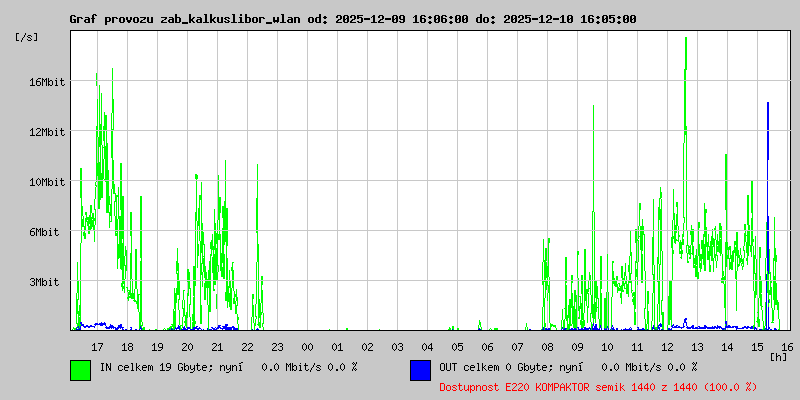Screen dimensions: 800x400
Task: Click the 17 hour axis label
Action: [97, 347]
